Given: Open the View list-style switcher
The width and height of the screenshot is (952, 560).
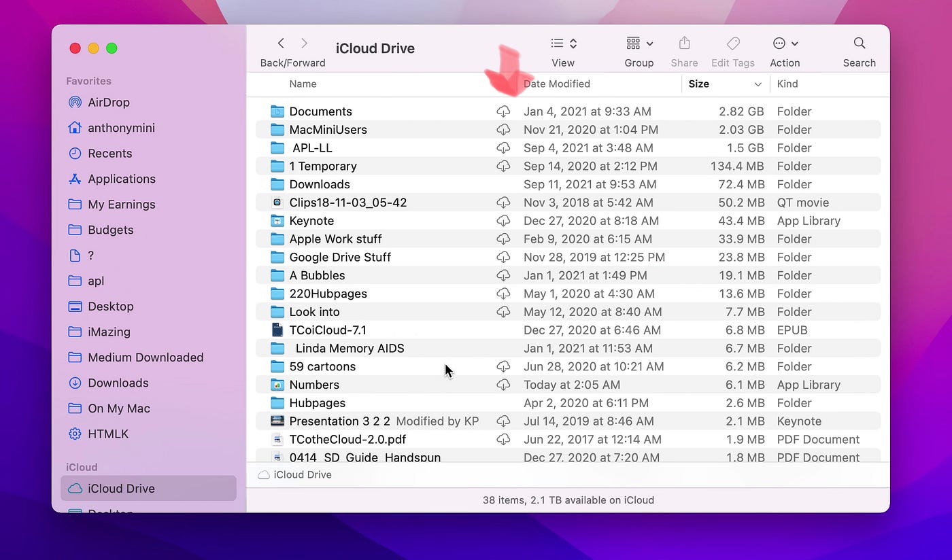Looking at the screenshot, I should tap(563, 43).
